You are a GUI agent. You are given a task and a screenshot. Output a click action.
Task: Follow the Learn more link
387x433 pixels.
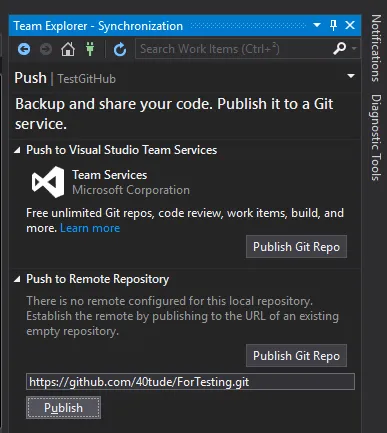(90, 228)
